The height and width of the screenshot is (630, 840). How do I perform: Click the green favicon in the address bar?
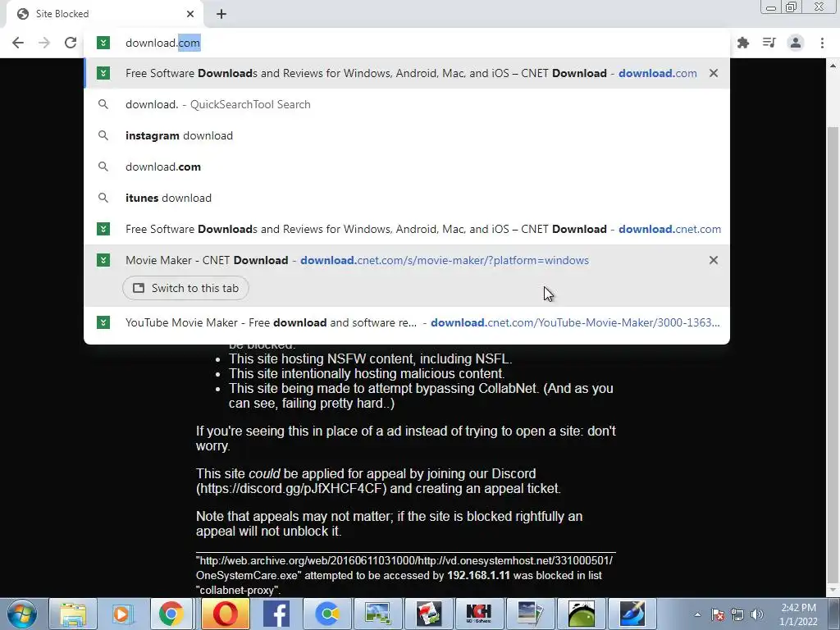point(103,43)
